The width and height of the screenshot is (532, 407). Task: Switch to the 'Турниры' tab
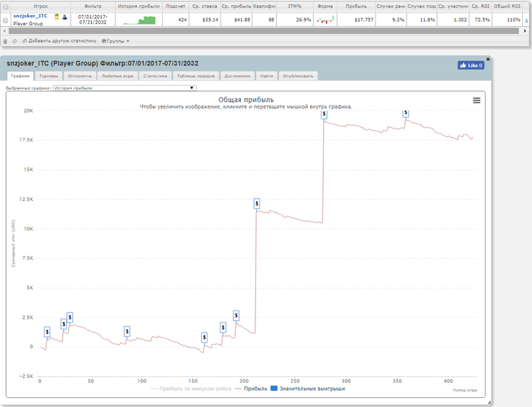(x=49, y=76)
